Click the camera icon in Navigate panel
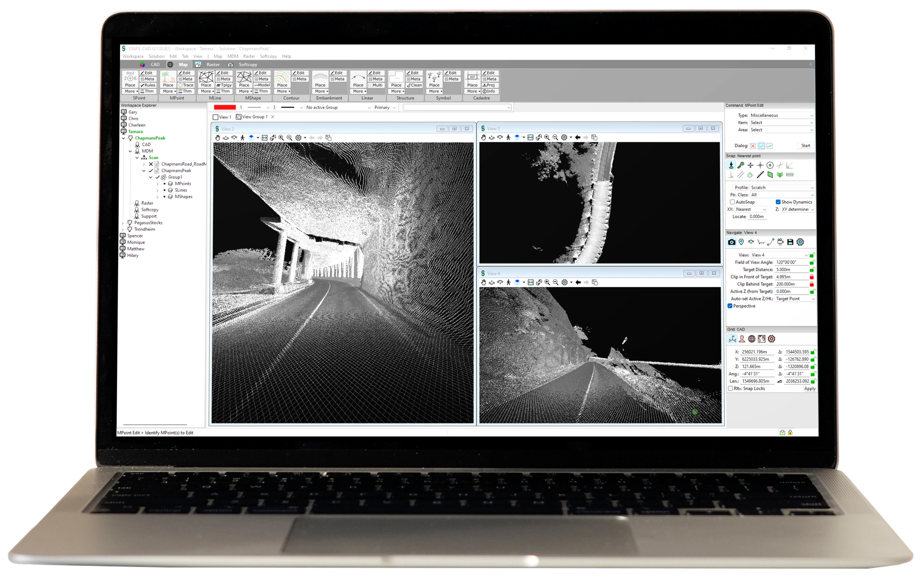 tap(731, 242)
